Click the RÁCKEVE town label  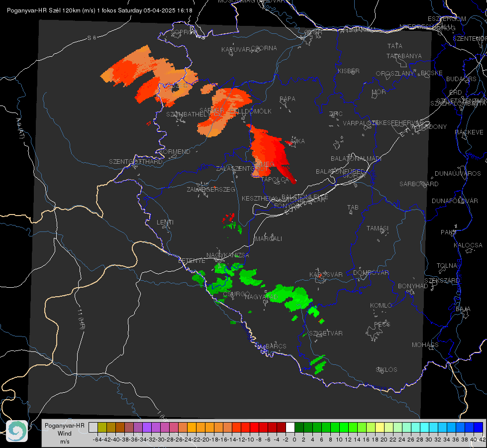click(469, 132)
